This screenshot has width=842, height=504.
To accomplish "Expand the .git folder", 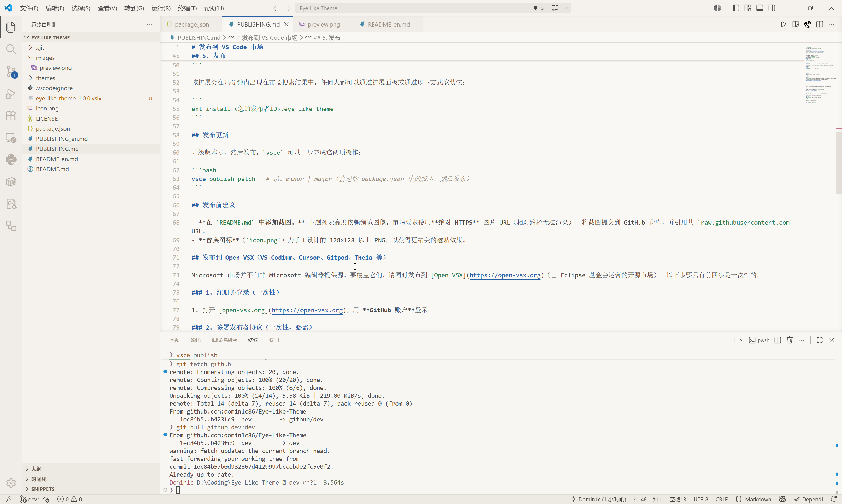I will coord(31,48).
